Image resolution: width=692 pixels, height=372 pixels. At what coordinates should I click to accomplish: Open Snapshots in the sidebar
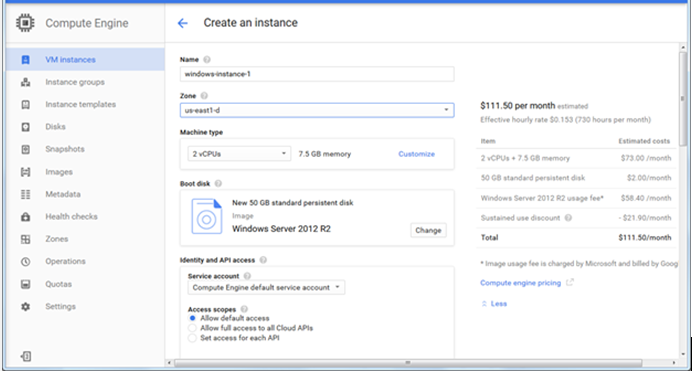pos(65,149)
